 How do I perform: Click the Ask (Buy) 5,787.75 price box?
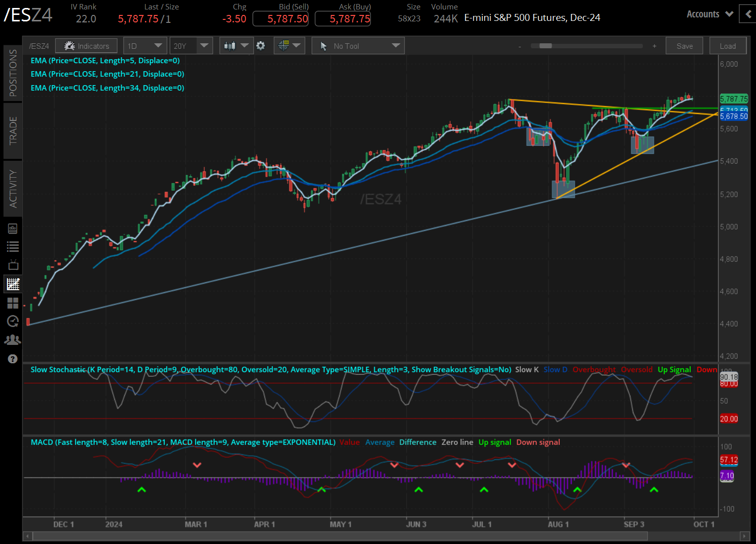pos(343,19)
